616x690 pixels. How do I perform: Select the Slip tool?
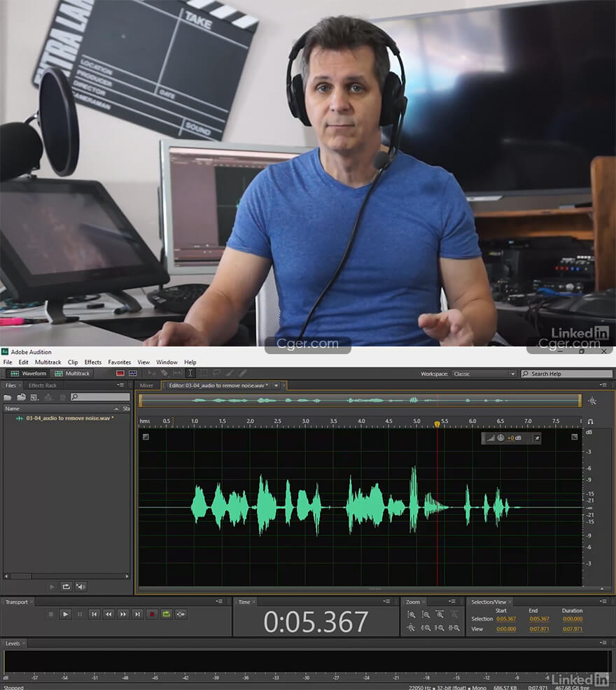coord(177,373)
